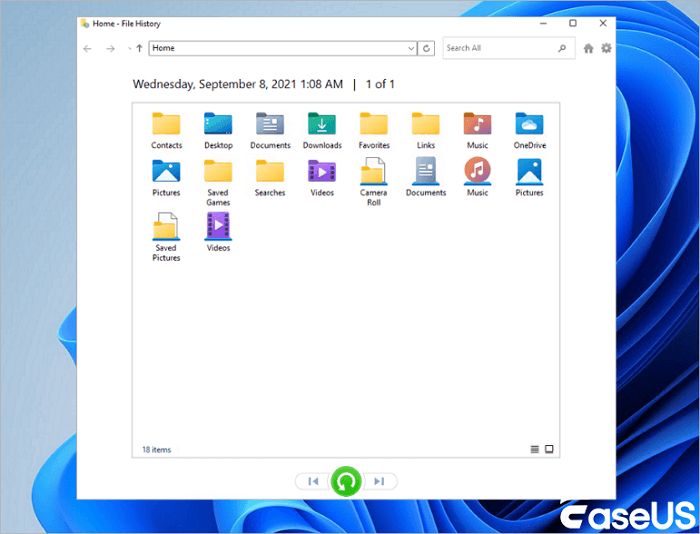Restore files with the green button

coord(346,481)
